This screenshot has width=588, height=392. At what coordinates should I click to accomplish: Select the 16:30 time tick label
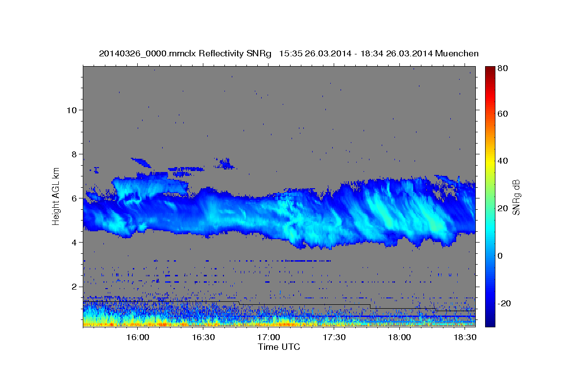tap(203, 338)
